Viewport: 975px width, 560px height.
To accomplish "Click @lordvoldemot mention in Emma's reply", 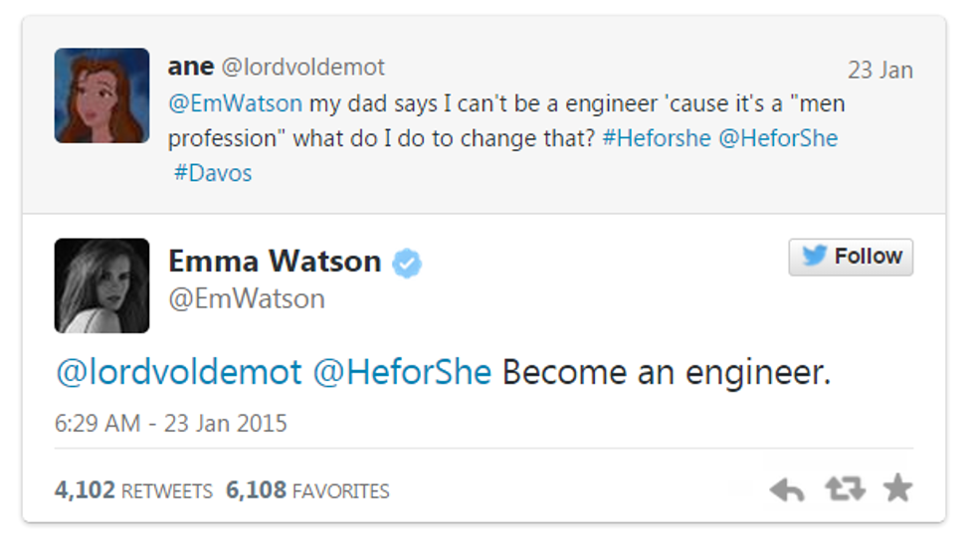I will [178, 373].
